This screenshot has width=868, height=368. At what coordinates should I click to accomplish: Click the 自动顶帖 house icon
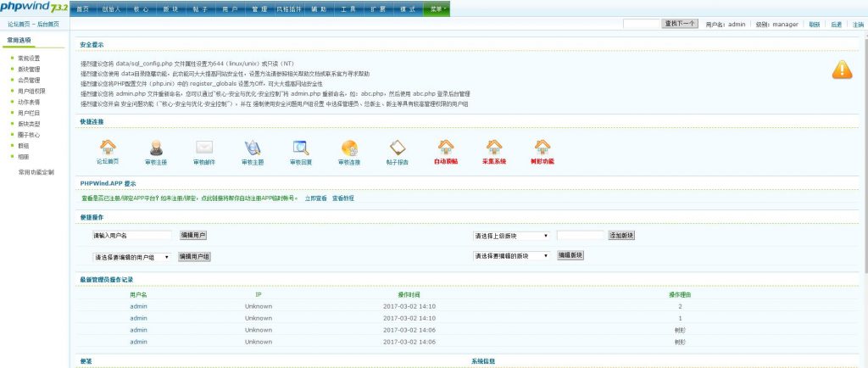tap(446, 148)
